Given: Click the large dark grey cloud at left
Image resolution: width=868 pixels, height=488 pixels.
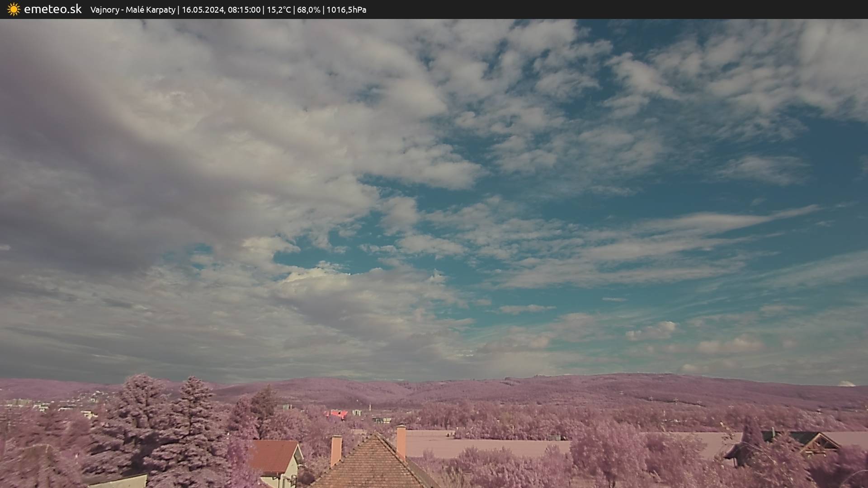Looking at the screenshot, I should pos(90,181).
